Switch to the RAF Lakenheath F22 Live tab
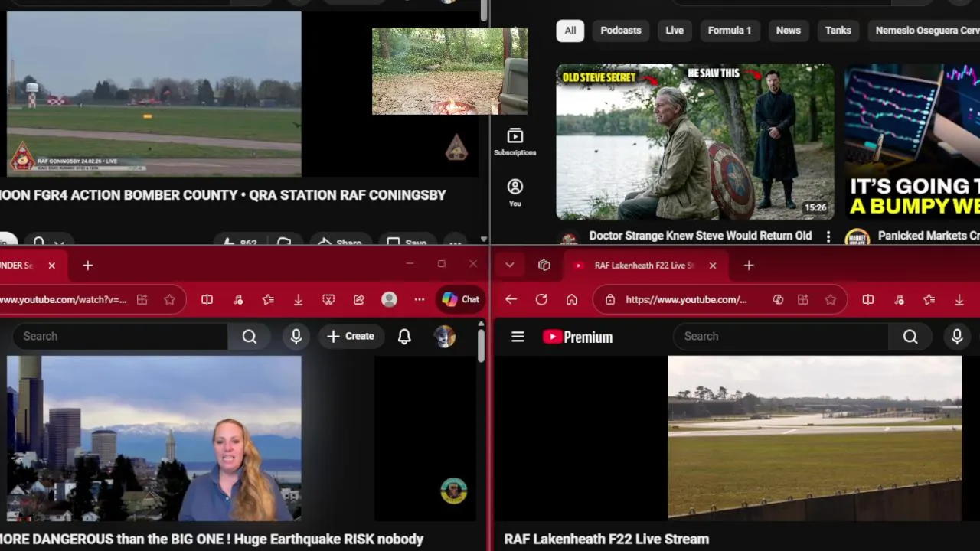Screen dimensions: 980x551 pos(644,266)
